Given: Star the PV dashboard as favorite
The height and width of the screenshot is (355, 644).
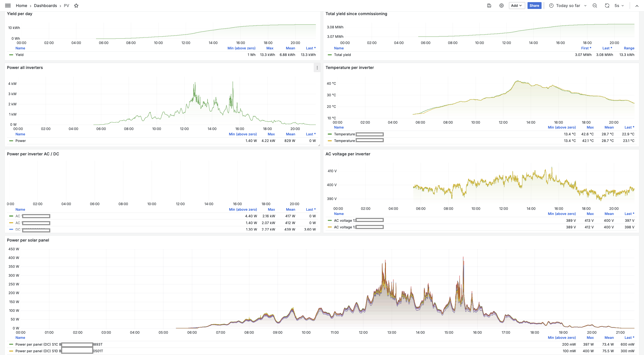Looking at the screenshot, I should (76, 6).
